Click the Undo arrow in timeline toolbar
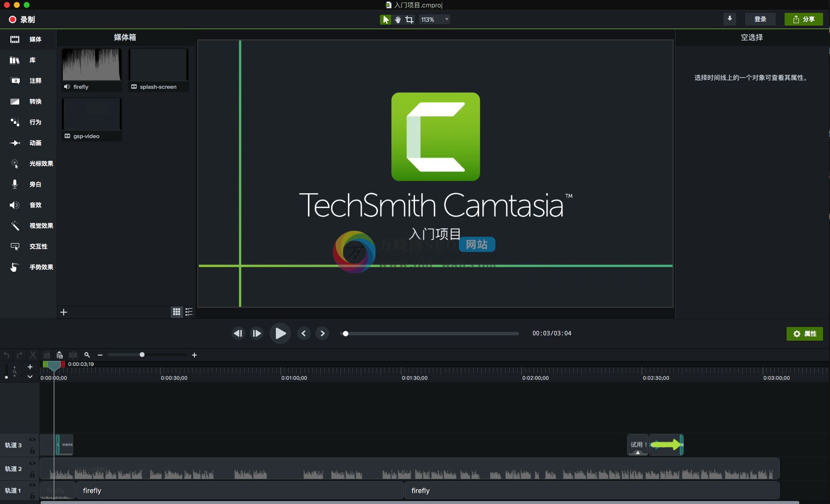Viewport: 830px width, 504px height. (x=6, y=355)
